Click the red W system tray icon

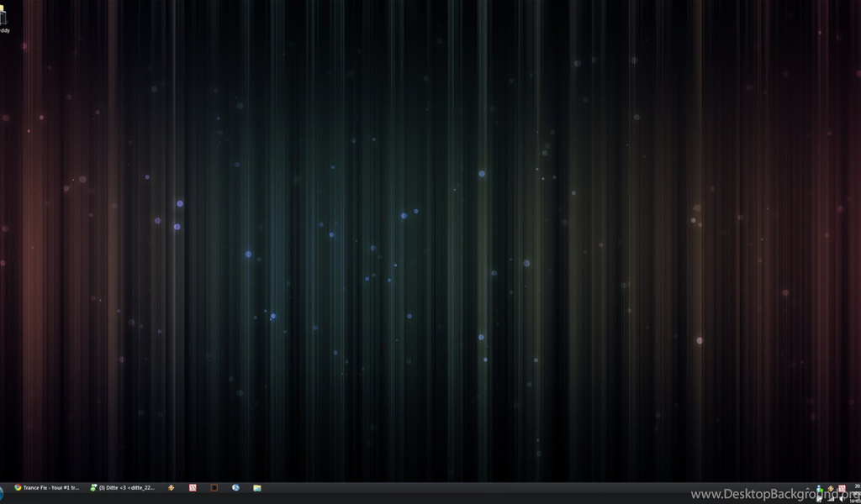pos(842,489)
